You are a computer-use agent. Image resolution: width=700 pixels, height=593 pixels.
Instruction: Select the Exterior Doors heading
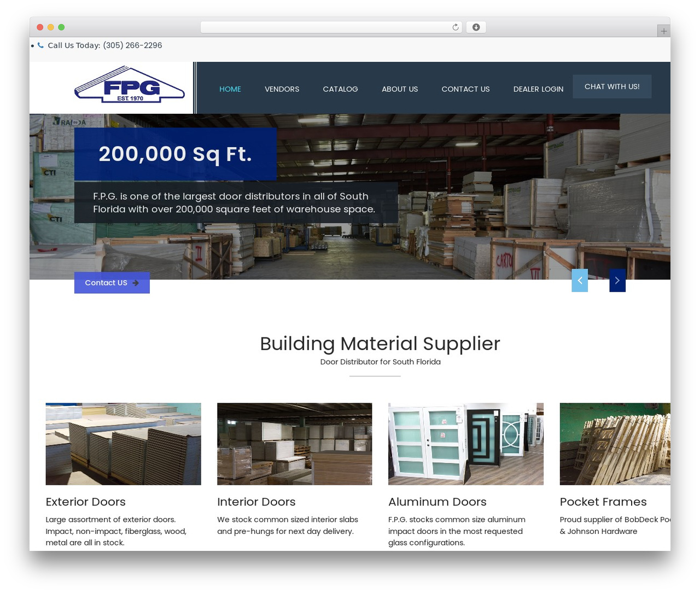point(86,502)
